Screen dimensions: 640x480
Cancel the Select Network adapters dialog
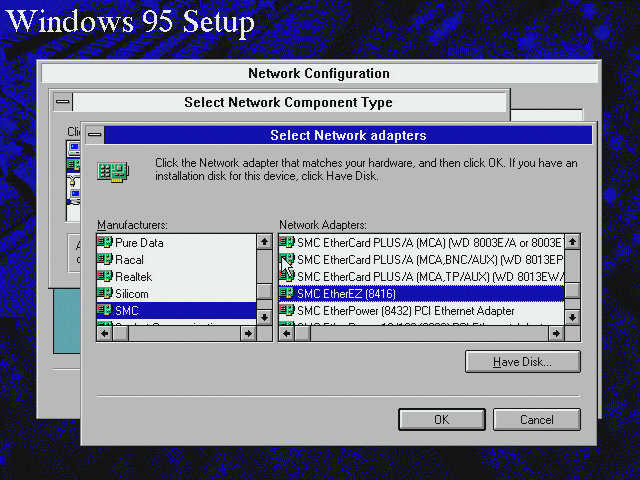pyautogui.click(x=537, y=420)
